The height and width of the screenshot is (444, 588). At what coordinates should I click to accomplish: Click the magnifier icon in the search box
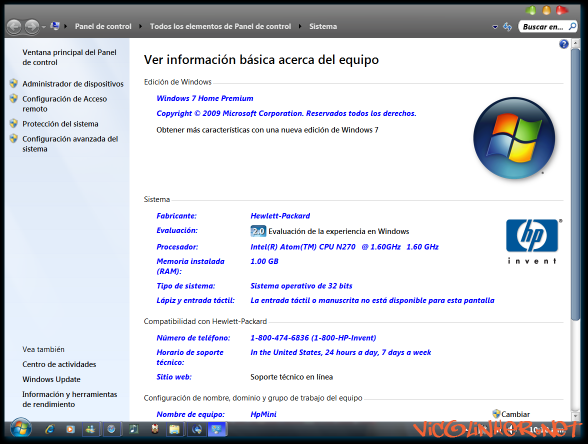pos(572,27)
